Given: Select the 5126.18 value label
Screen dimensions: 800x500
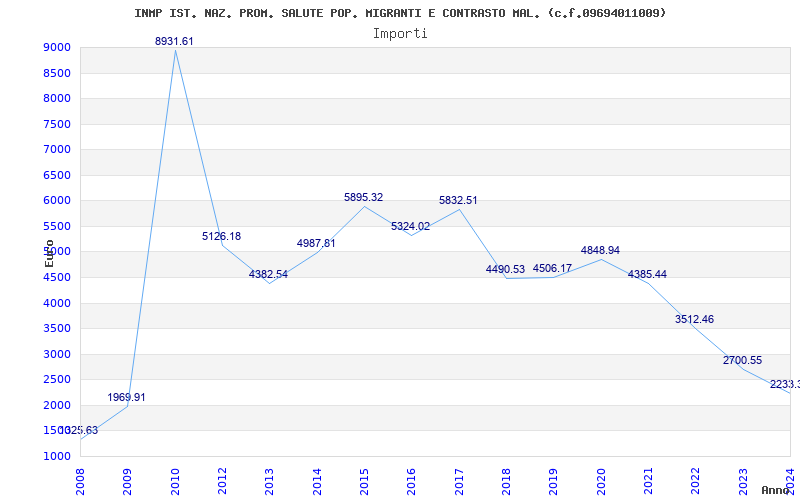Looking at the screenshot, I should [221, 237].
